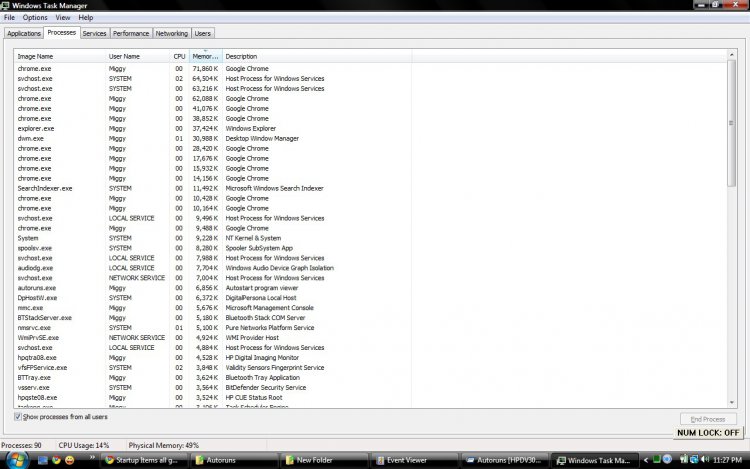750x469 pixels.
Task: Open the View menu
Action: click(63, 18)
